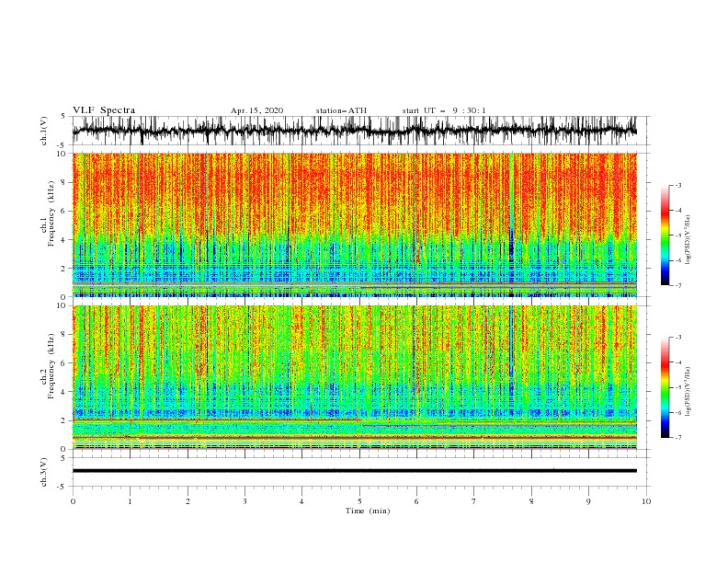The width and height of the screenshot is (728, 563).
Task: Click the "0" tick on the time axis
Action: point(73,501)
